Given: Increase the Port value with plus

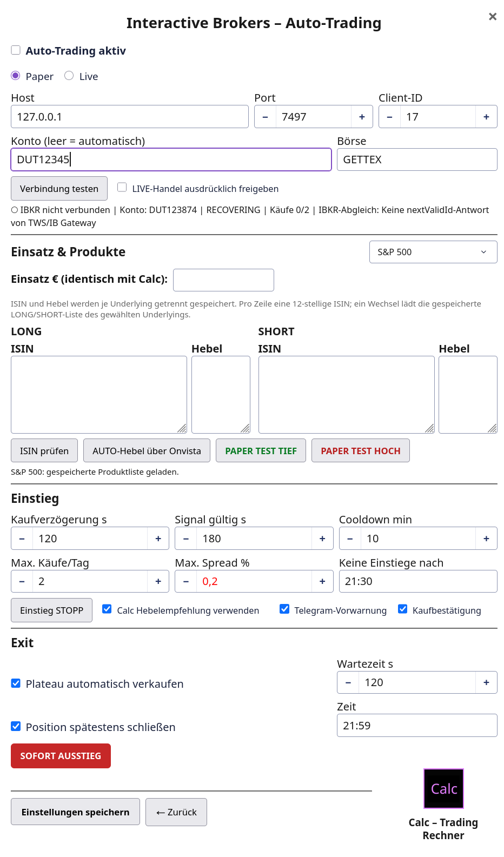Looking at the screenshot, I should (x=362, y=117).
